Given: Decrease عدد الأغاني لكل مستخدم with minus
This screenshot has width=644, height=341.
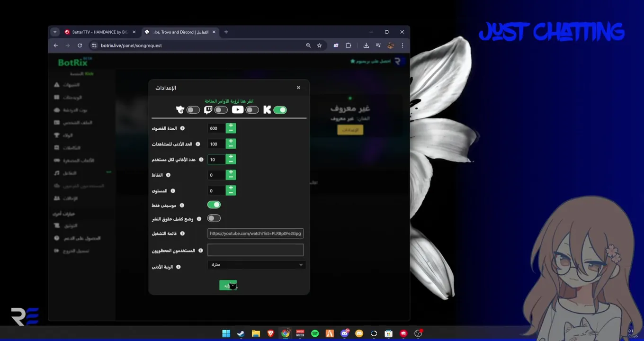Looking at the screenshot, I should pyautogui.click(x=231, y=162).
